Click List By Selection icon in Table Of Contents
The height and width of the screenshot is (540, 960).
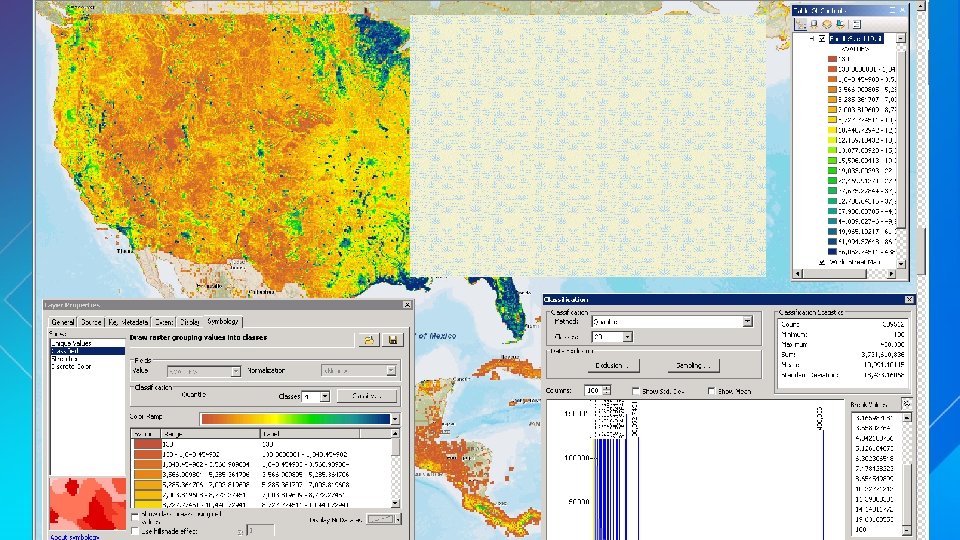pyautogui.click(x=841, y=25)
